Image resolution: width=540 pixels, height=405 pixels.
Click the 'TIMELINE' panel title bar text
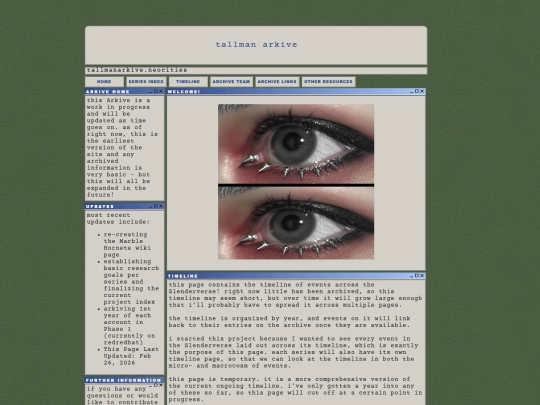click(183, 276)
